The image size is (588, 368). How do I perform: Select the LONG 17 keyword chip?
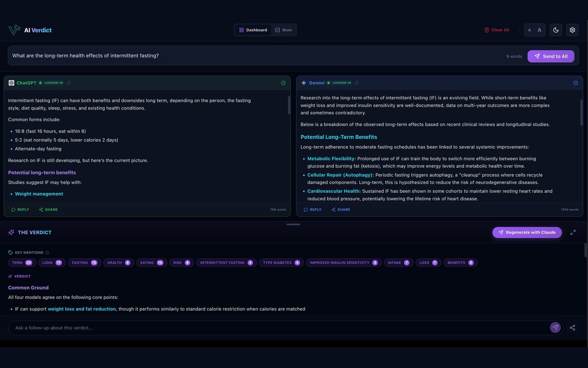(x=52, y=263)
